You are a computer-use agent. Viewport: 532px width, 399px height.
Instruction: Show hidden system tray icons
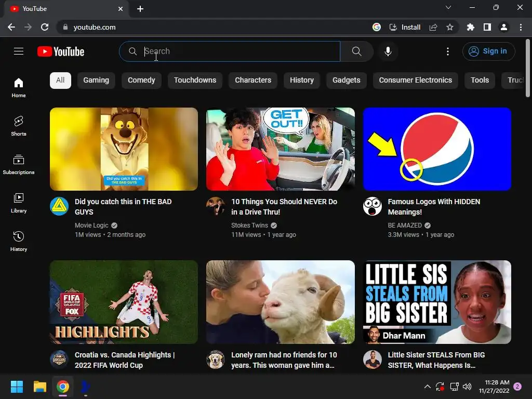pos(428,387)
